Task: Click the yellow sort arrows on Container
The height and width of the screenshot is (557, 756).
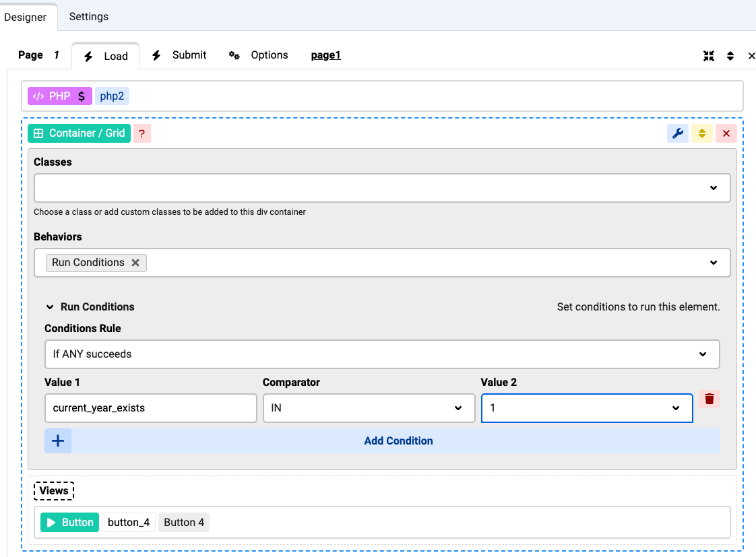Action: [x=701, y=133]
